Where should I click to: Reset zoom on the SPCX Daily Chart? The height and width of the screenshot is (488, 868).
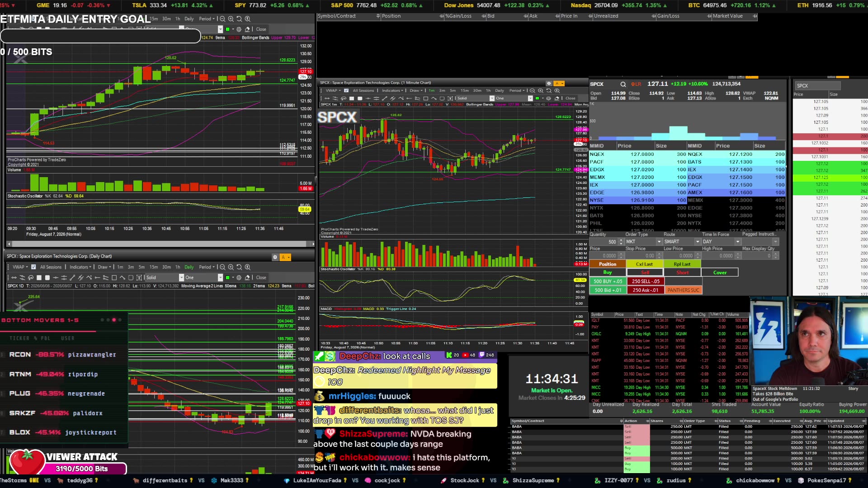(x=239, y=267)
